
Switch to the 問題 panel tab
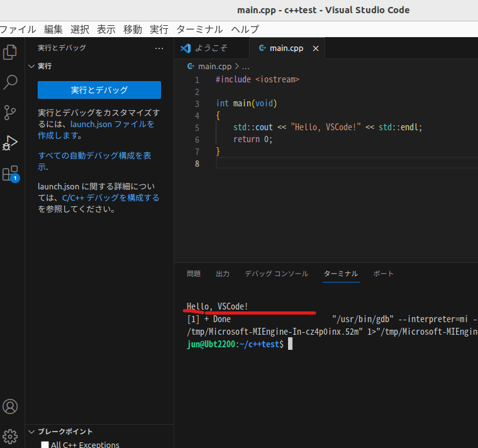[x=194, y=274]
